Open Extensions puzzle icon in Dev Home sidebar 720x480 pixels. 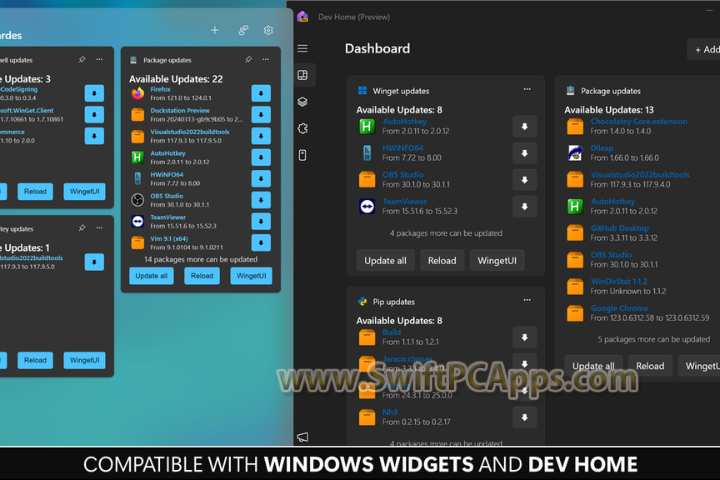coord(303,129)
